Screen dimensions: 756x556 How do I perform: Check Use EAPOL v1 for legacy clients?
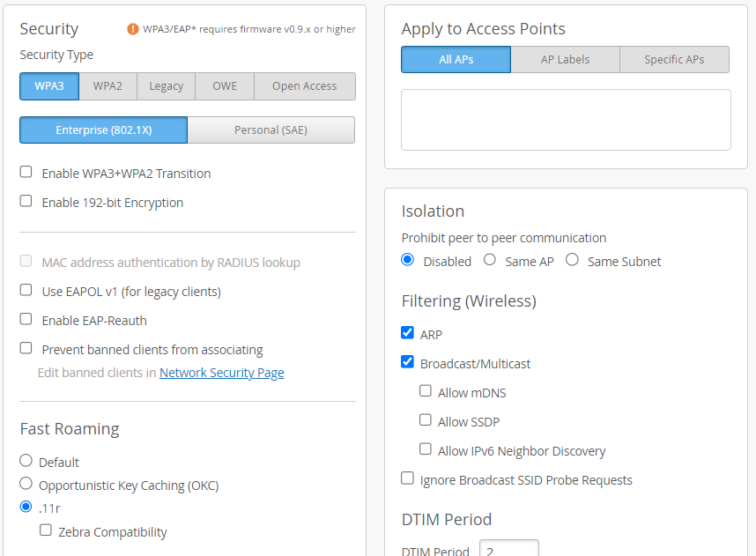(x=26, y=290)
